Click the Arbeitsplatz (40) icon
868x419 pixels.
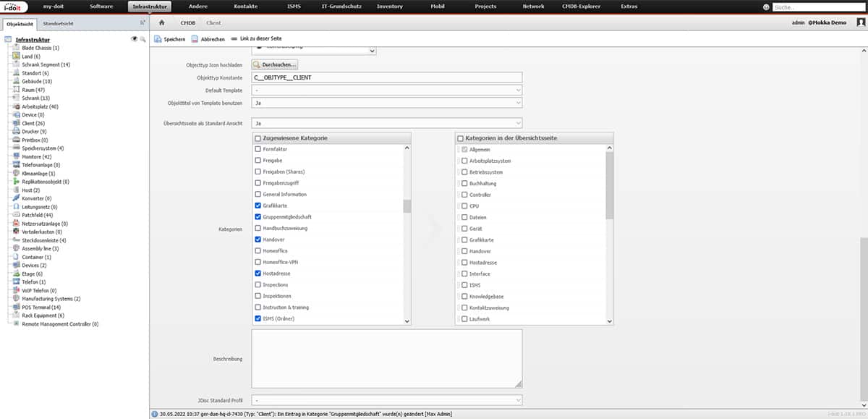coord(17,106)
